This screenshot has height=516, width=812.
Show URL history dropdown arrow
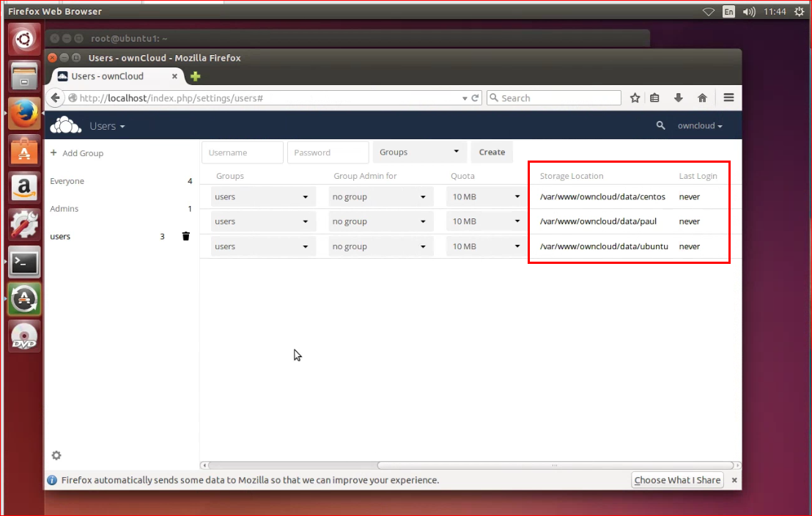point(465,98)
